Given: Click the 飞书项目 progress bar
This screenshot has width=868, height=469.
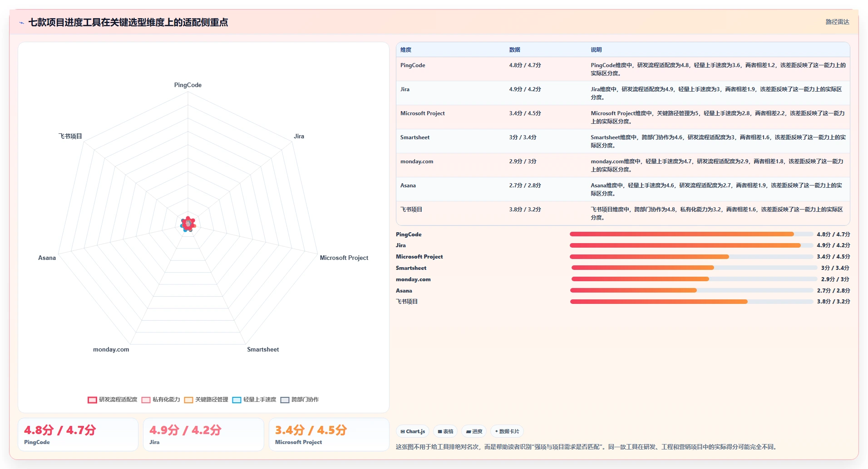Looking at the screenshot, I should pos(692,302).
